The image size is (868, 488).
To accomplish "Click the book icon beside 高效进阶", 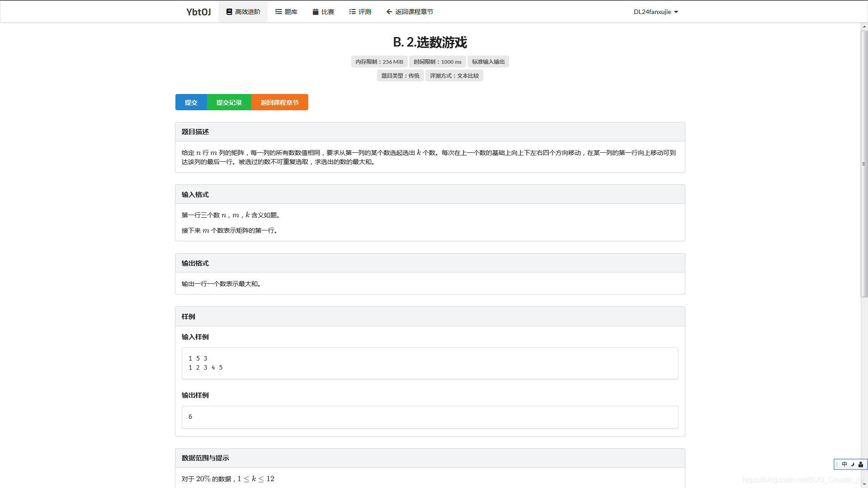I will coord(228,12).
